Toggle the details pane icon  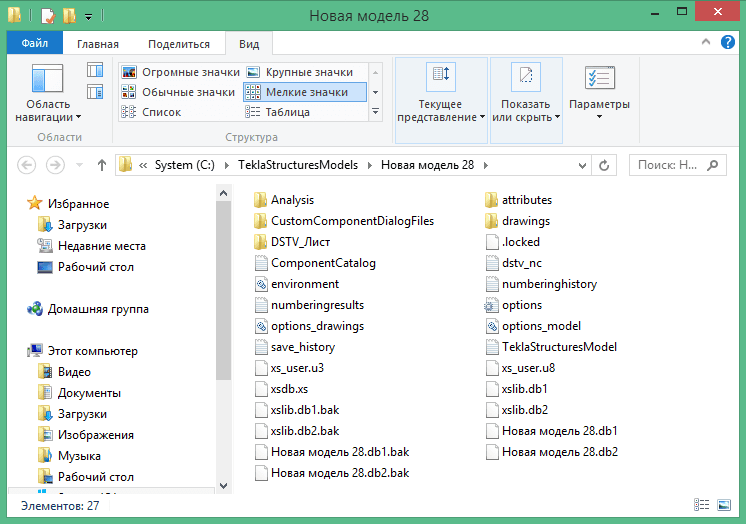click(95, 91)
